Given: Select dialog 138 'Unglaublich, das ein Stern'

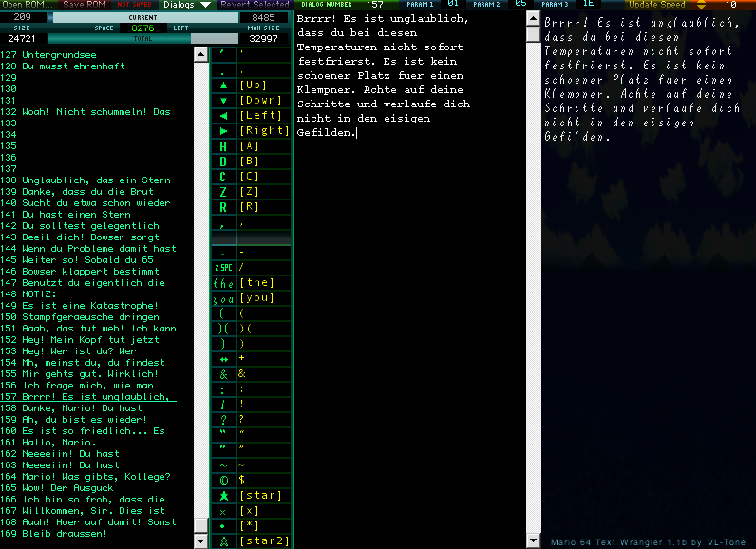Looking at the screenshot, I should click(96, 180).
